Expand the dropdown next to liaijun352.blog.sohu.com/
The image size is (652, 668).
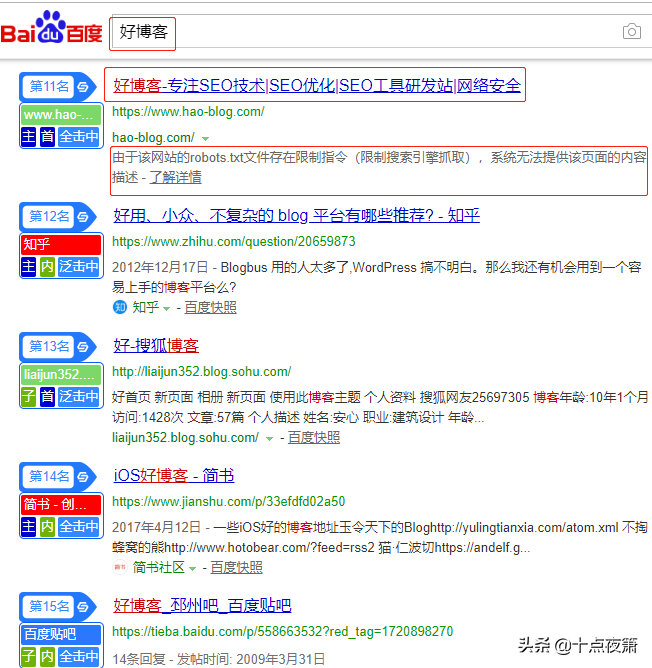(269, 438)
